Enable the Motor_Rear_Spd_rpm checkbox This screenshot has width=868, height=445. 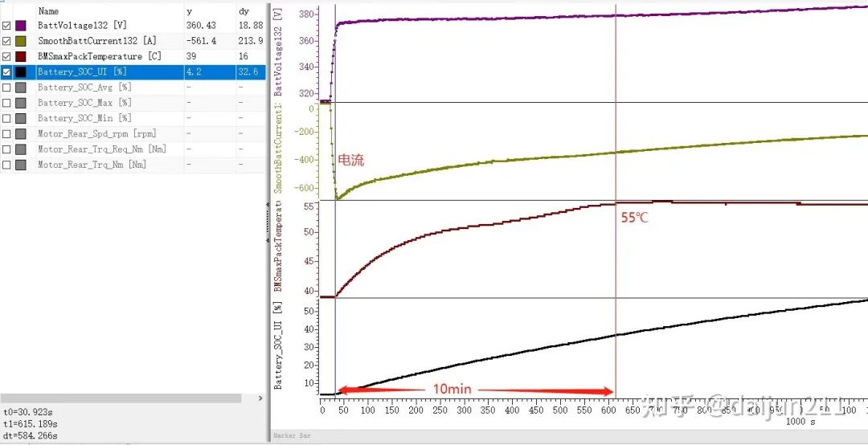[x=6, y=134]
